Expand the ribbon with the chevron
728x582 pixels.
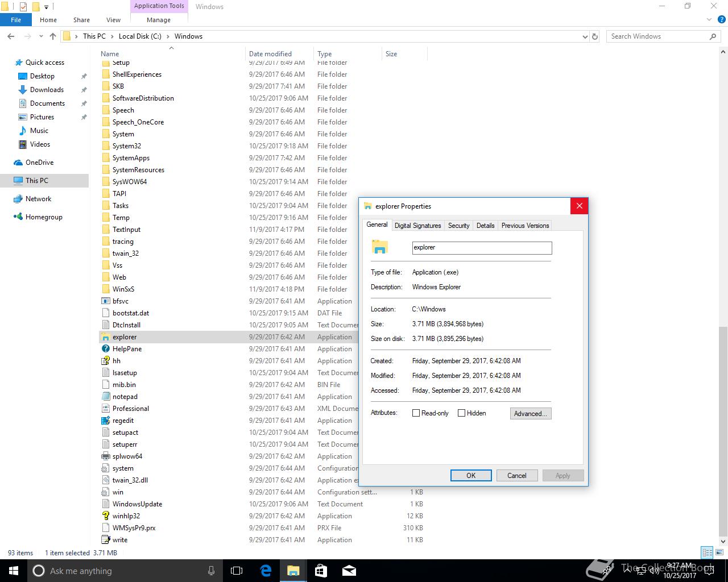click(x=709, y=19)
